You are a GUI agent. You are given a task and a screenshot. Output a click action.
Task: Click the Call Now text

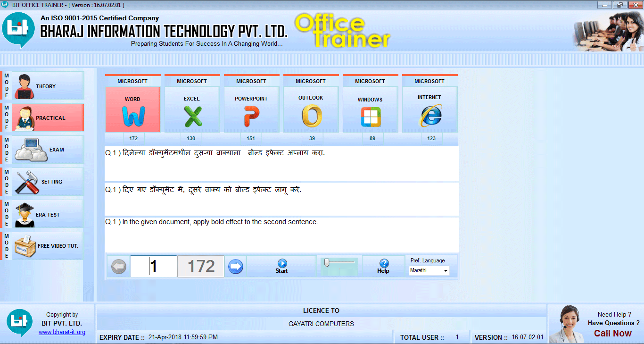click(x=612, y=333)
